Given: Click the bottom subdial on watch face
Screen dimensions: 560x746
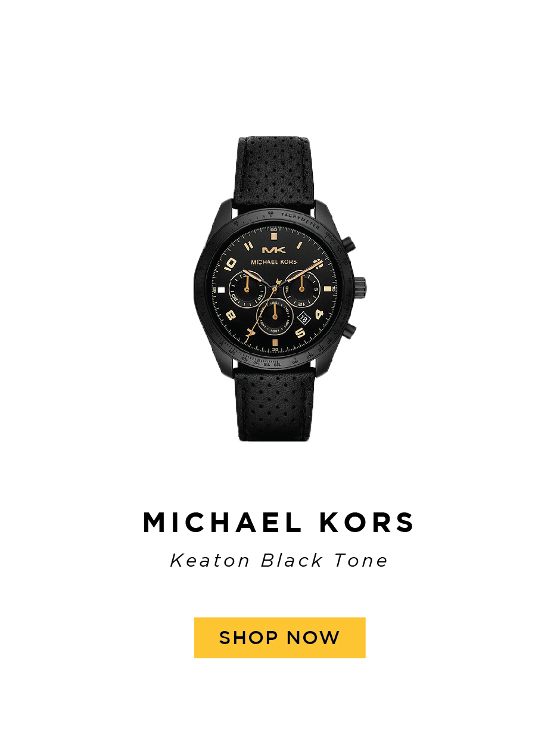Looking at the screenshot, I should pyautogui.click(x=275, y=317).
